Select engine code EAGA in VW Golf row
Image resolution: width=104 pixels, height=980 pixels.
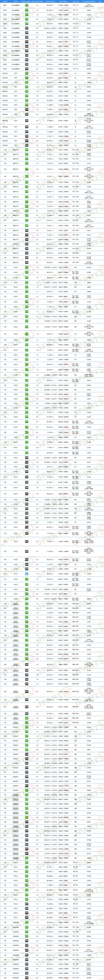[x=89, y=599]
